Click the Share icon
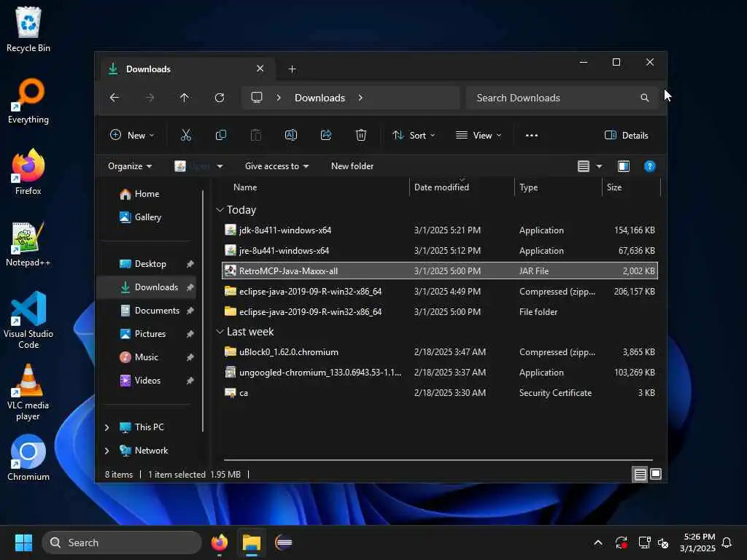747x560 pixels. (326, 135)
